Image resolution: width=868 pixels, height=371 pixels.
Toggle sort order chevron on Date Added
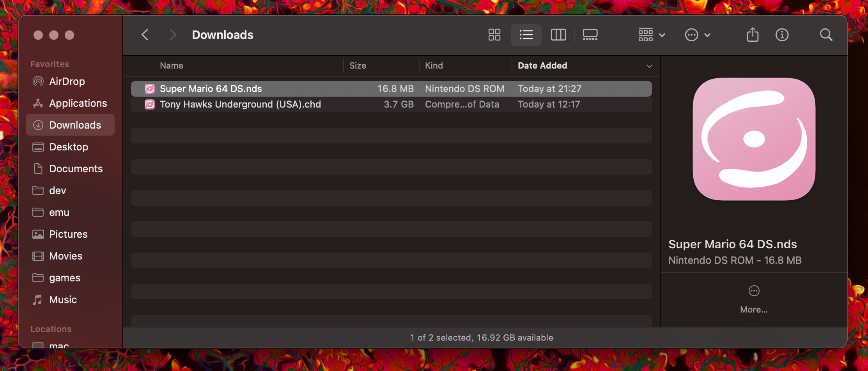(649, 66)
